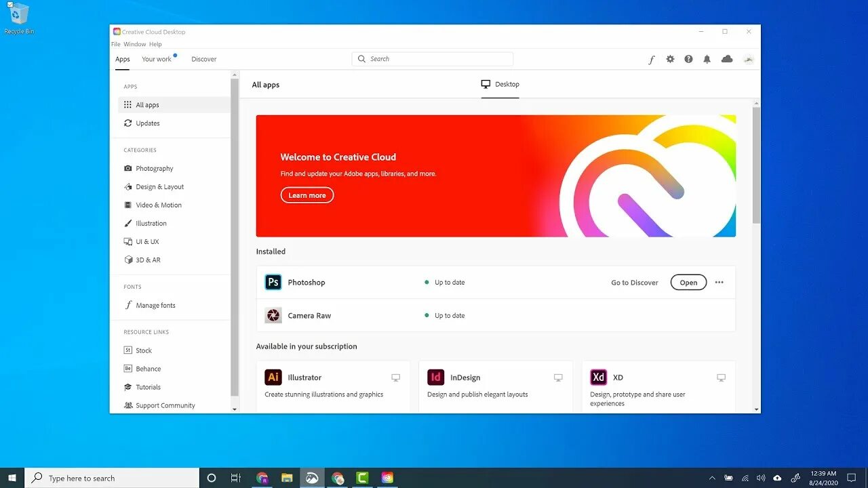The width and height of the screenshot is (868, 488).
Task: Open Photoshop with the Open button
Action: tap(688, 283)
